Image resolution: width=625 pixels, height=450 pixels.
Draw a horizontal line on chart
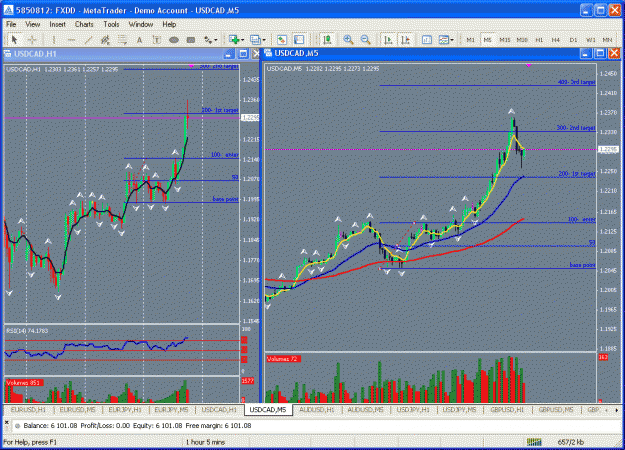pyautogui.click(x=71, y=40)
